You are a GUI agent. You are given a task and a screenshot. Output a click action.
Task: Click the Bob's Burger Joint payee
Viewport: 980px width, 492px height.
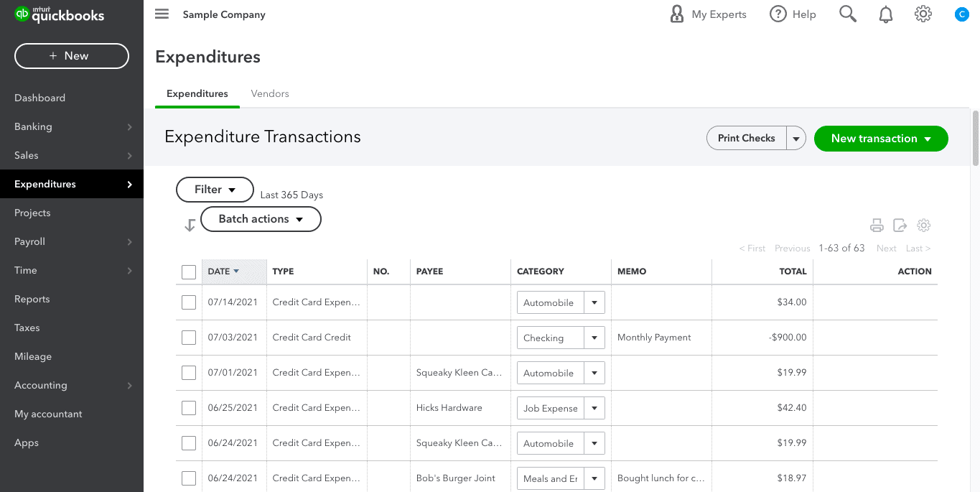tap(456, 478)
